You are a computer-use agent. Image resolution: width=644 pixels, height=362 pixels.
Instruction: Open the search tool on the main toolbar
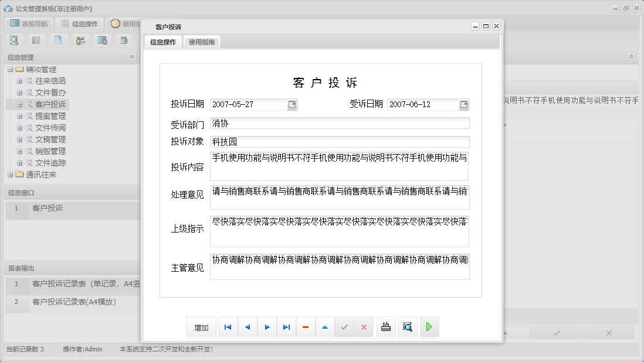coord(14,40)
